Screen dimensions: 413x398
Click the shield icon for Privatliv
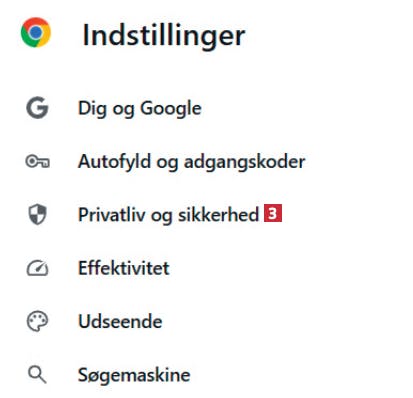[x=37, y=214]
